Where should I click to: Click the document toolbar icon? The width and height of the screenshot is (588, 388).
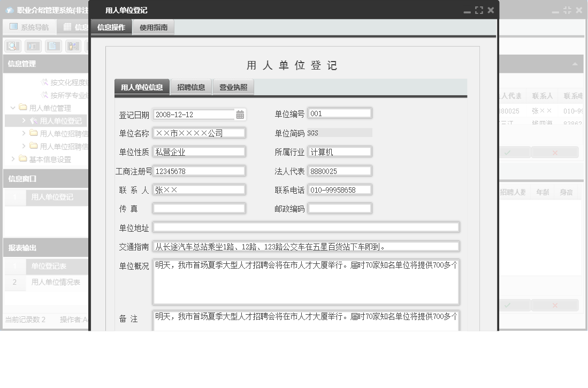52,45
